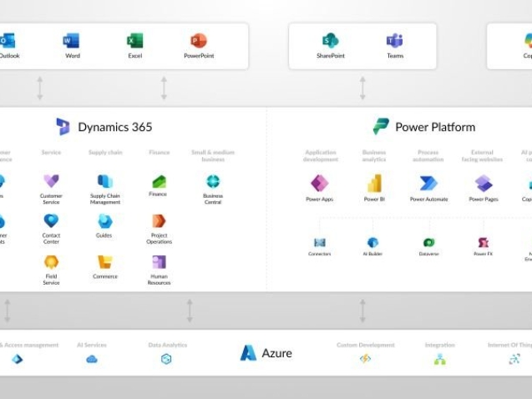
Task: Select the "Integration" Azure label
Action: [439, 345]
